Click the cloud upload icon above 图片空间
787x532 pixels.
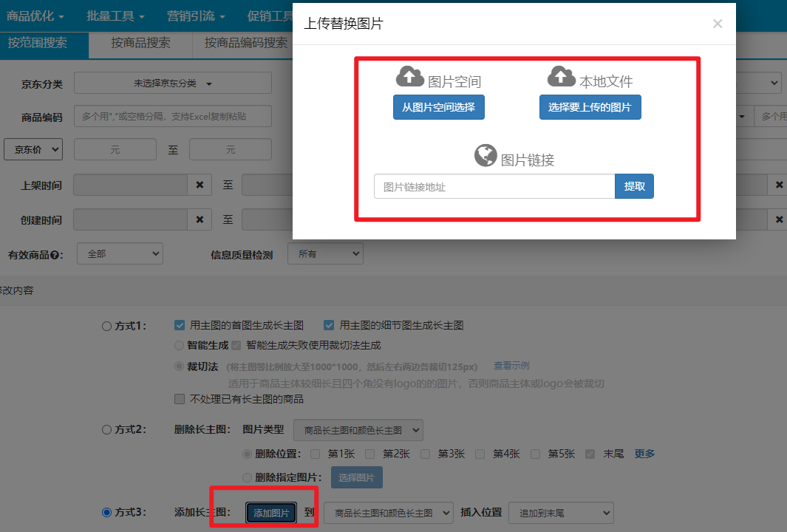(409, 77)
